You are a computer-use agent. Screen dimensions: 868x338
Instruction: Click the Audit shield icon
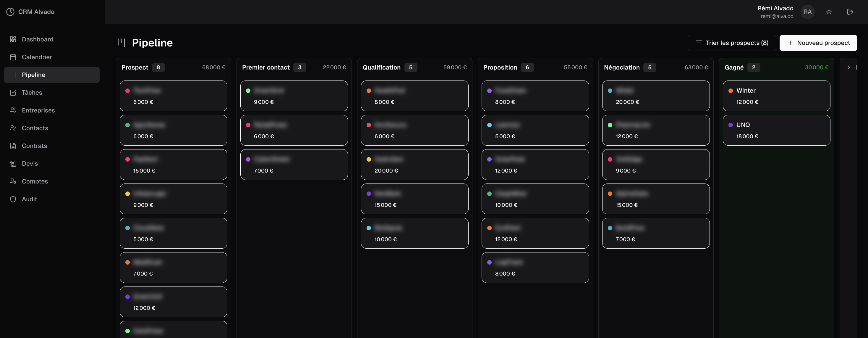click(13, 199)
